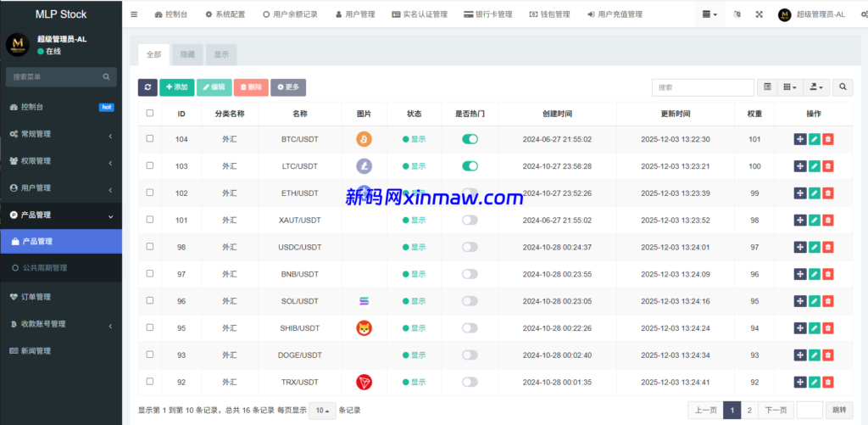Screen dimensions: 868x425
Task: Disable the hot switch for BTC/USDT
Action: point(470,139)
